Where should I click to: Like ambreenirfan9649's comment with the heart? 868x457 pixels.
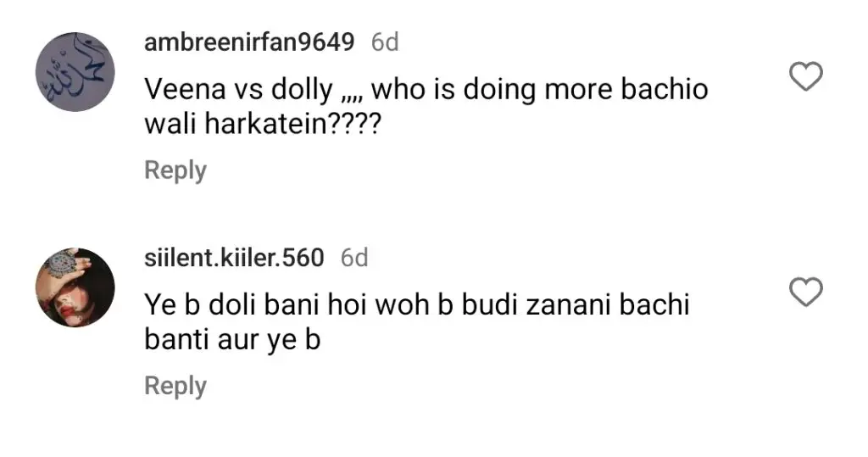[805, 76]
